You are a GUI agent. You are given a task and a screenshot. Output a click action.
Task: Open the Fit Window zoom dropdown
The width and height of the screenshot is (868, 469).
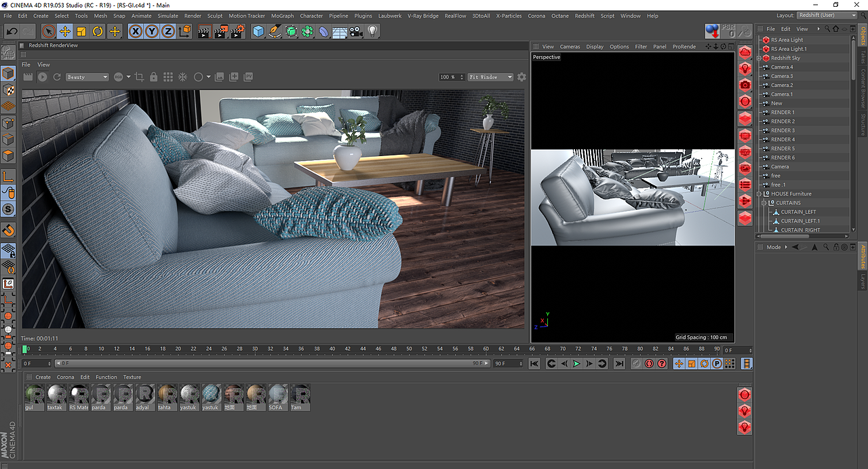point(490,77)
